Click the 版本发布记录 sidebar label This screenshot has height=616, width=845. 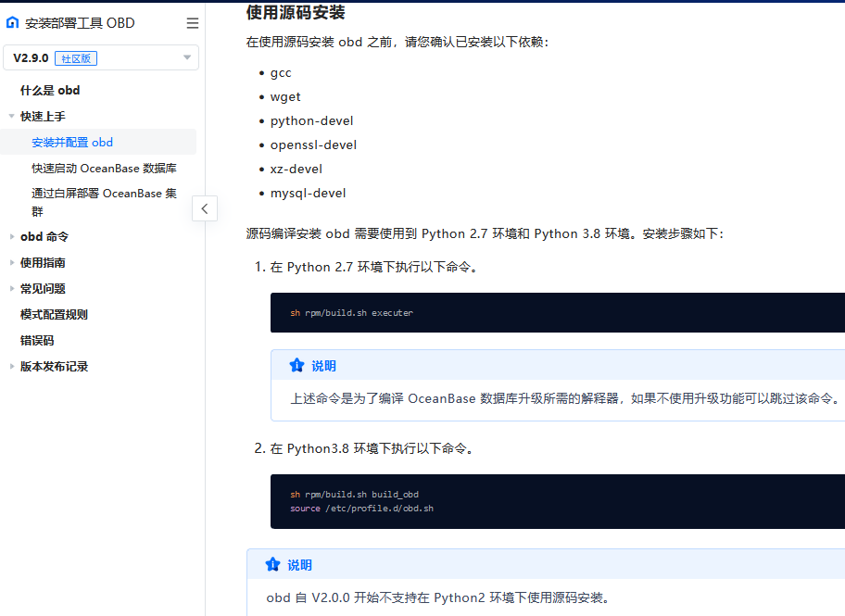pos(55,367)
